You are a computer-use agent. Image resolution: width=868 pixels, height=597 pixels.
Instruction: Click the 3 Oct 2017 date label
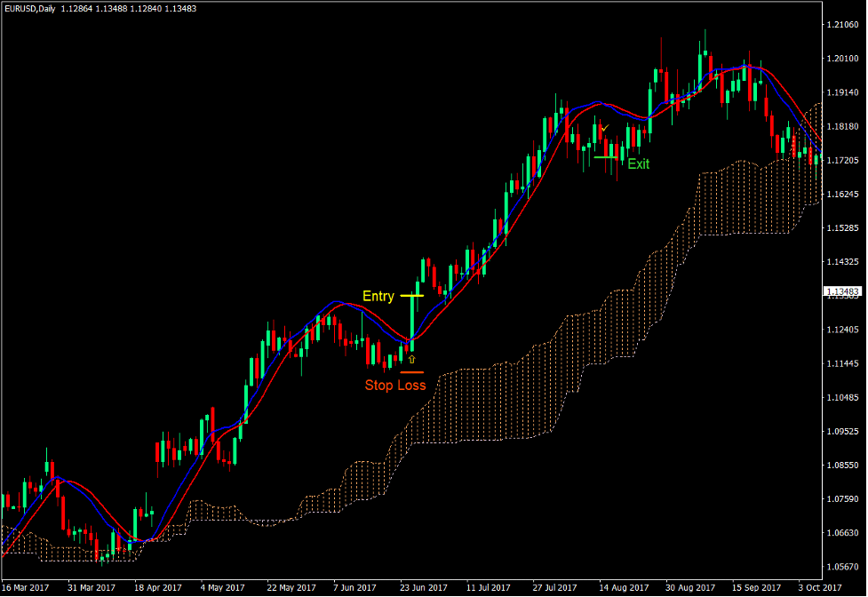pos(818,588)
